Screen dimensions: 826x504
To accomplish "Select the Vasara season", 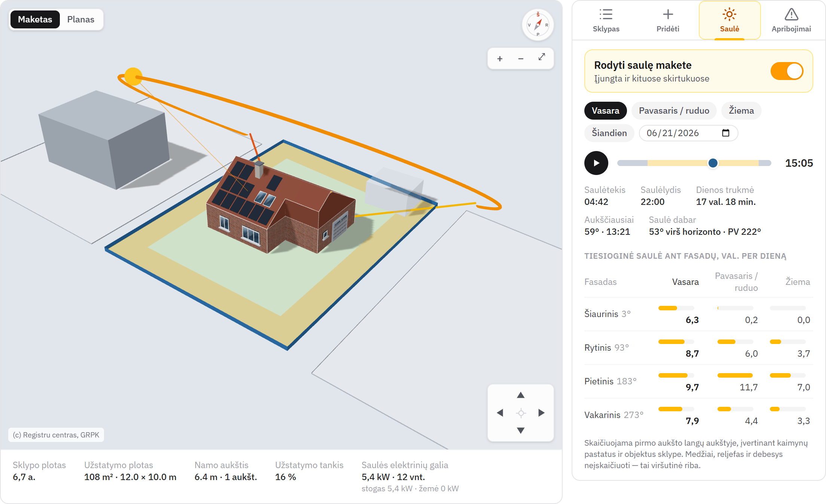I will click(x=606, y=111).
